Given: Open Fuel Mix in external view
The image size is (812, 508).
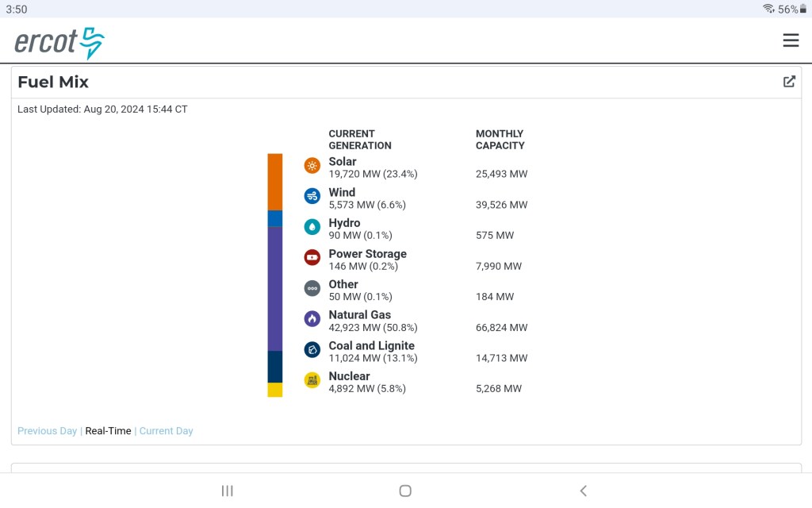Looking at the screenshot, I should pyautogui.click(x=789, y=82).
